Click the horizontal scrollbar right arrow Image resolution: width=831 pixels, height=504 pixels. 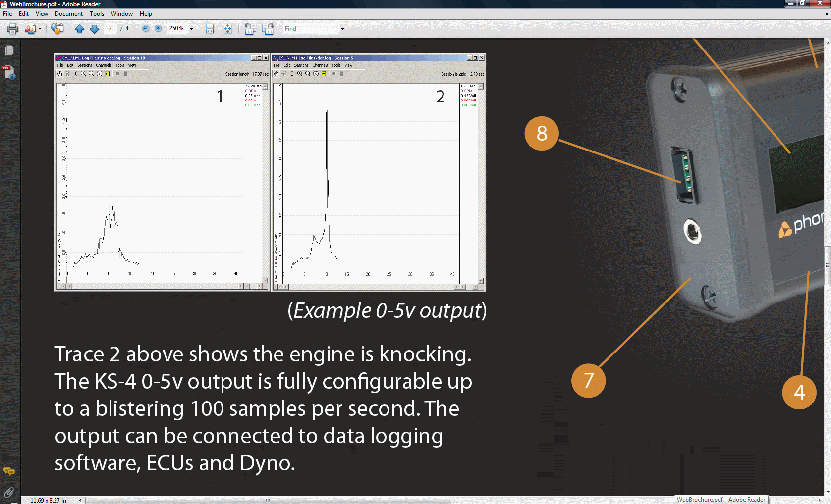819,500
